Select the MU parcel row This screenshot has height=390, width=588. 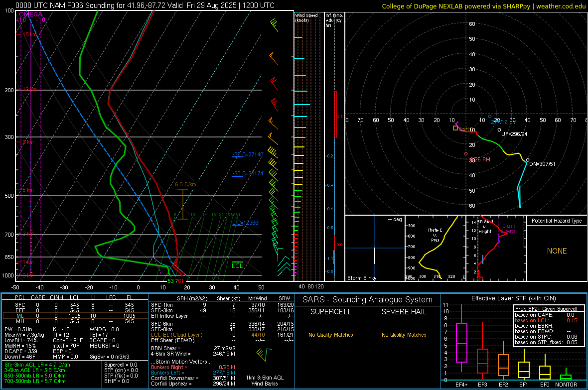(x=75, y=321)
